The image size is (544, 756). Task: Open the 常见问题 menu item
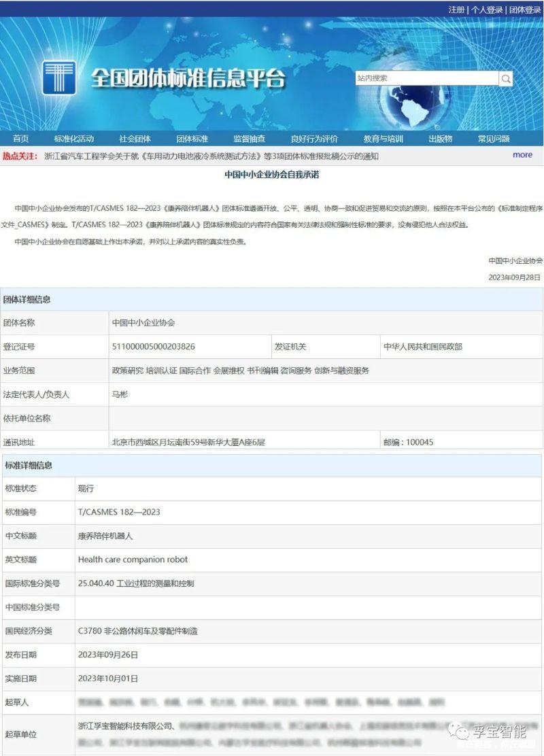coord(494,139)
